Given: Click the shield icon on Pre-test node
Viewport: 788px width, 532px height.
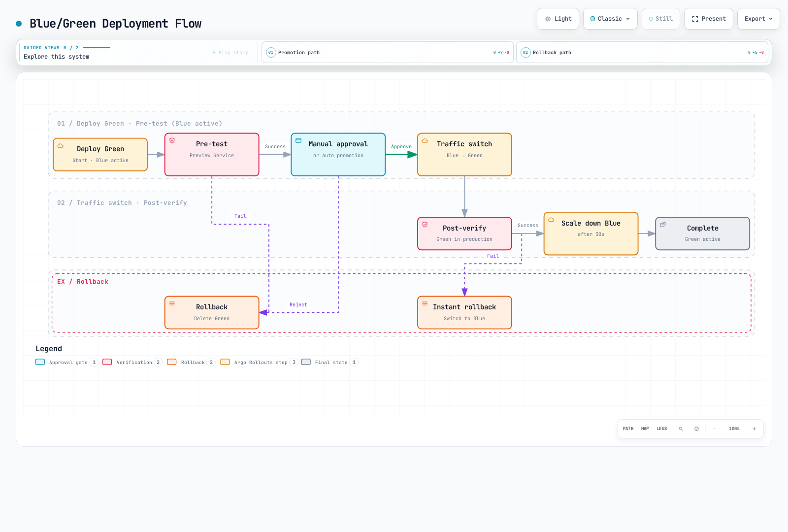Looking at the screenshot, I should pos(172,140).
